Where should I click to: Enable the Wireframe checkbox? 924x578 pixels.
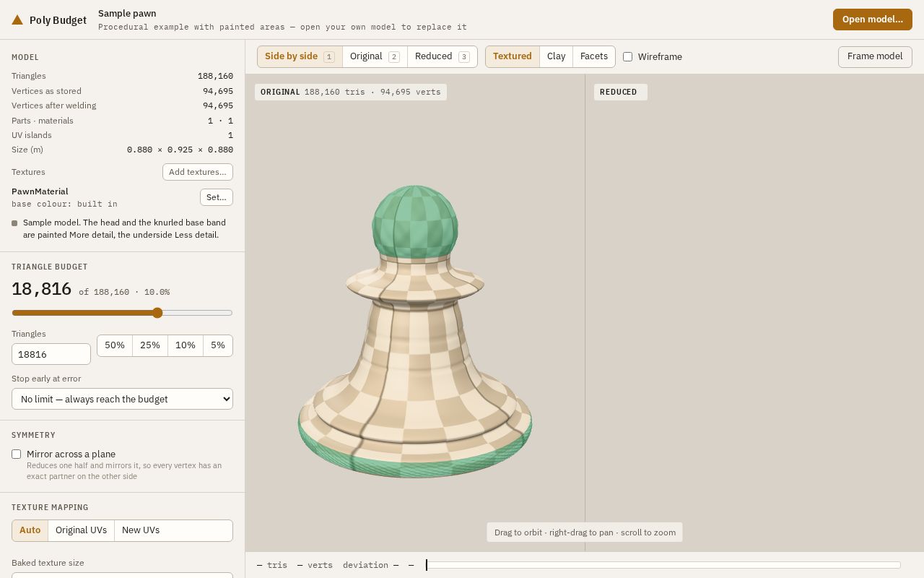627,56
